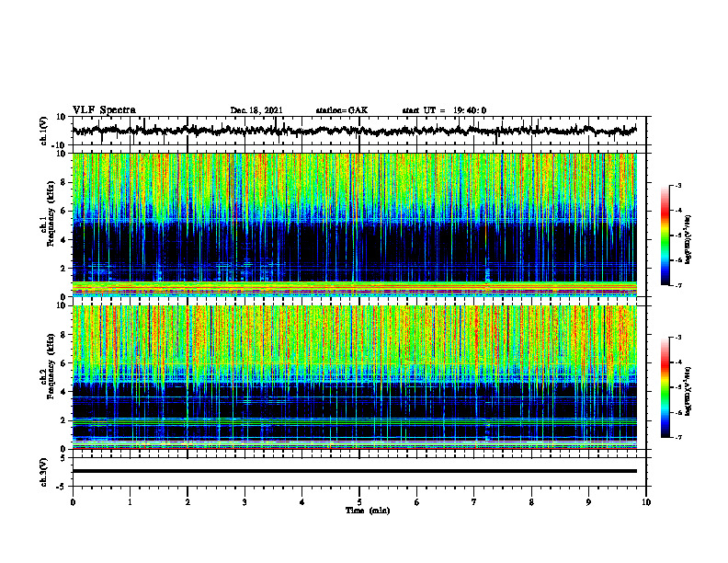Click the ch.1 "Frequency (kHz)" axis label
This screenshot has width=728, height=563.
[51, 213]
